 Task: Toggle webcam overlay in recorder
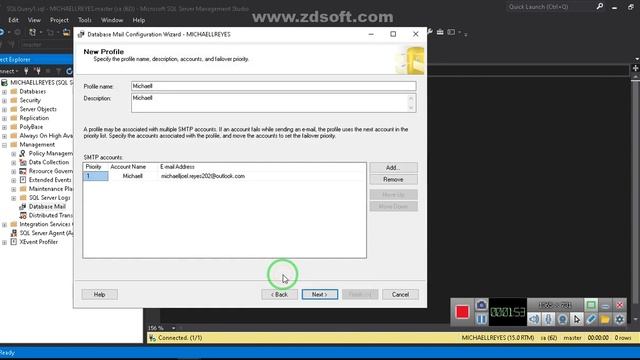click(562, 319)
